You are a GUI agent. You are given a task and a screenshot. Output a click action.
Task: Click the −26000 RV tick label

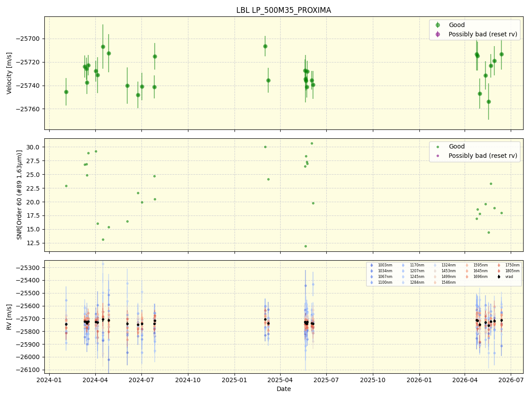[x=28, y=357]
